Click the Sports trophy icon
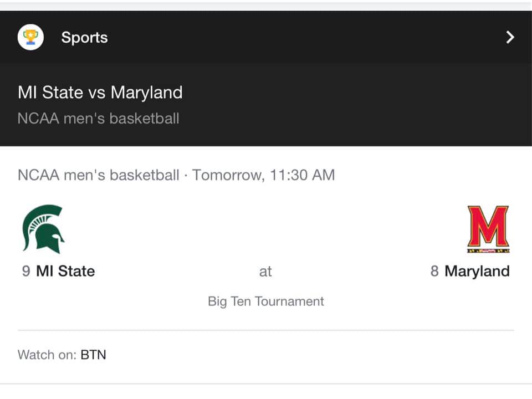This screenshot has width=532, height=399. coord(30,38)
